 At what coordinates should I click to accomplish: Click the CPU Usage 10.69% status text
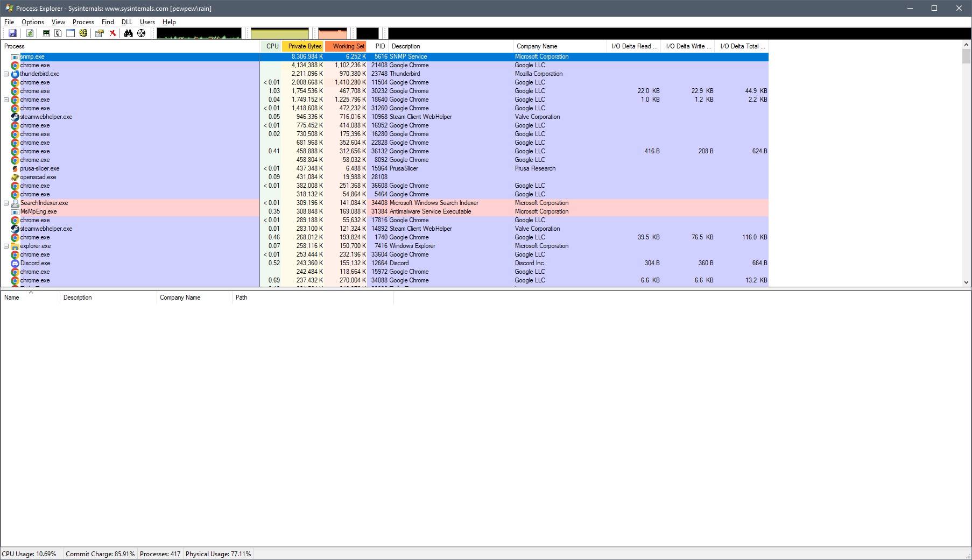click(x=29, y=554)
